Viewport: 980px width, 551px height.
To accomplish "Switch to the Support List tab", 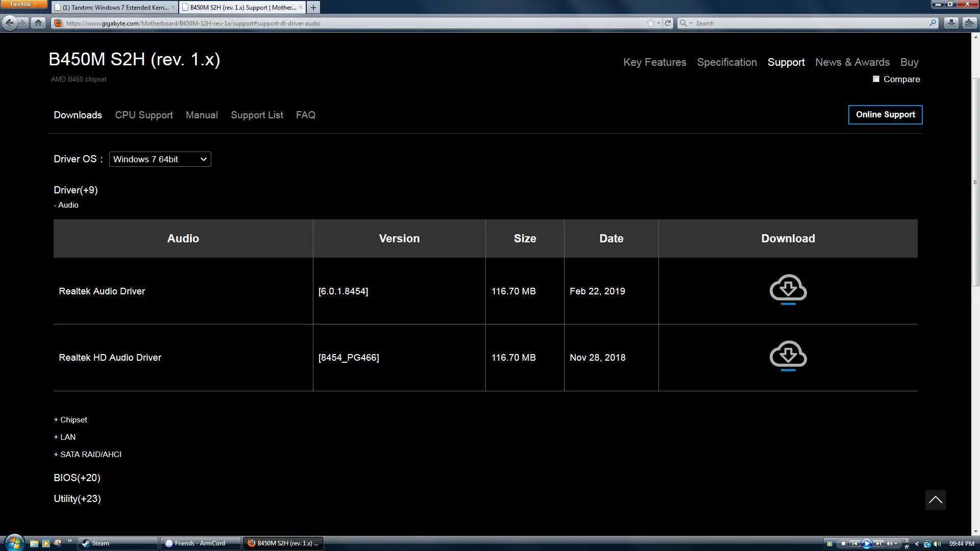I will [x=257, y=115].
